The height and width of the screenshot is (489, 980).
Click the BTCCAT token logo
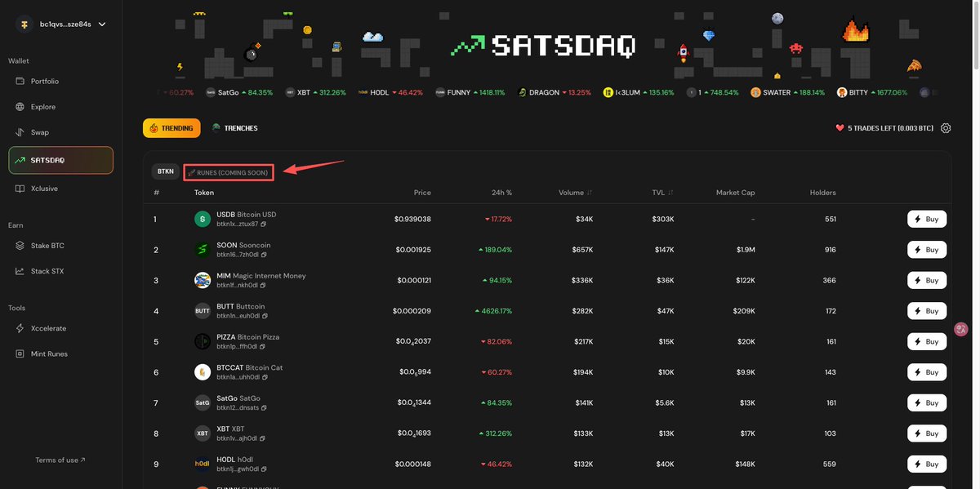click(x=203, y=372)
